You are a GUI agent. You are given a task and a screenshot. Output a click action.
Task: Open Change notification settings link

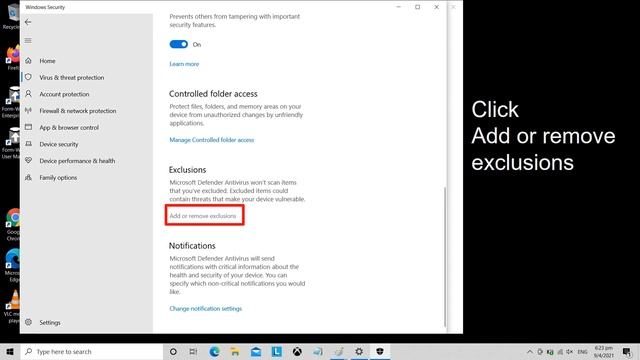point(205,309)
